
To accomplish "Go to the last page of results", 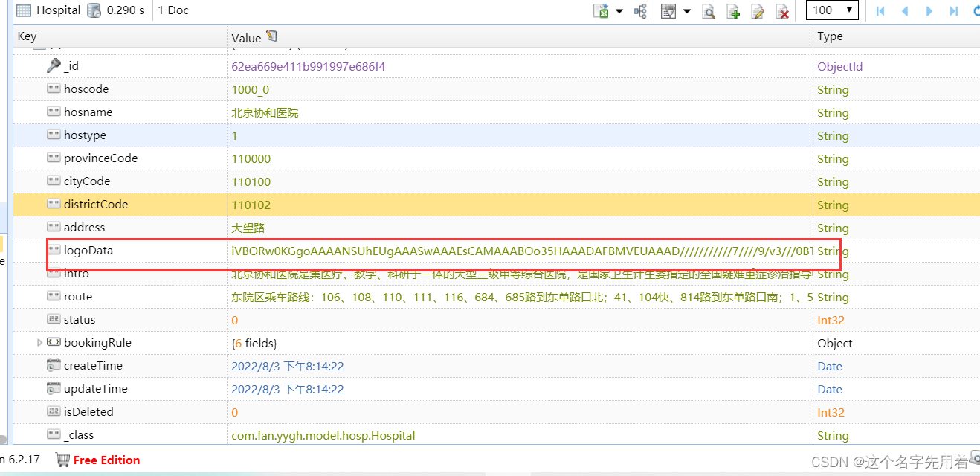I will (953, 10).
